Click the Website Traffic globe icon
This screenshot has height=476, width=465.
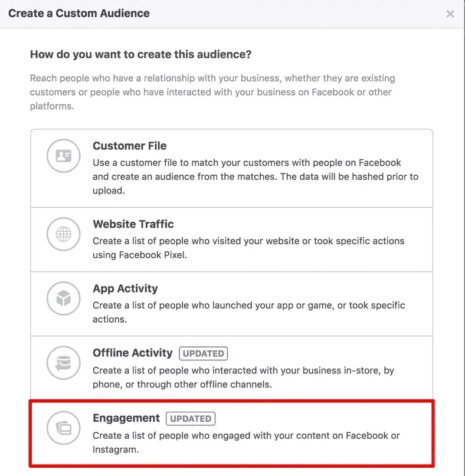tap(64, 234)
